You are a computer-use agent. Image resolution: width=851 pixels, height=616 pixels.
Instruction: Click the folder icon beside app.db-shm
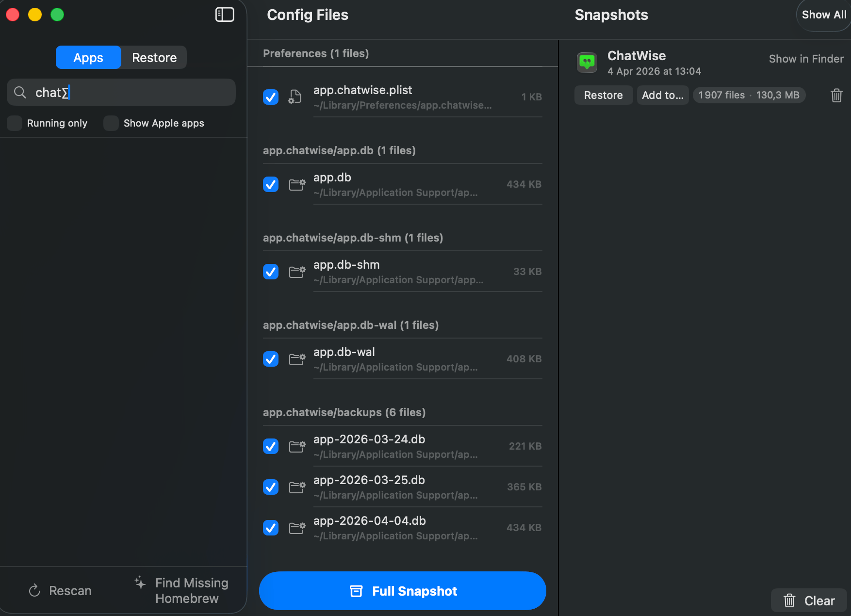297,272
